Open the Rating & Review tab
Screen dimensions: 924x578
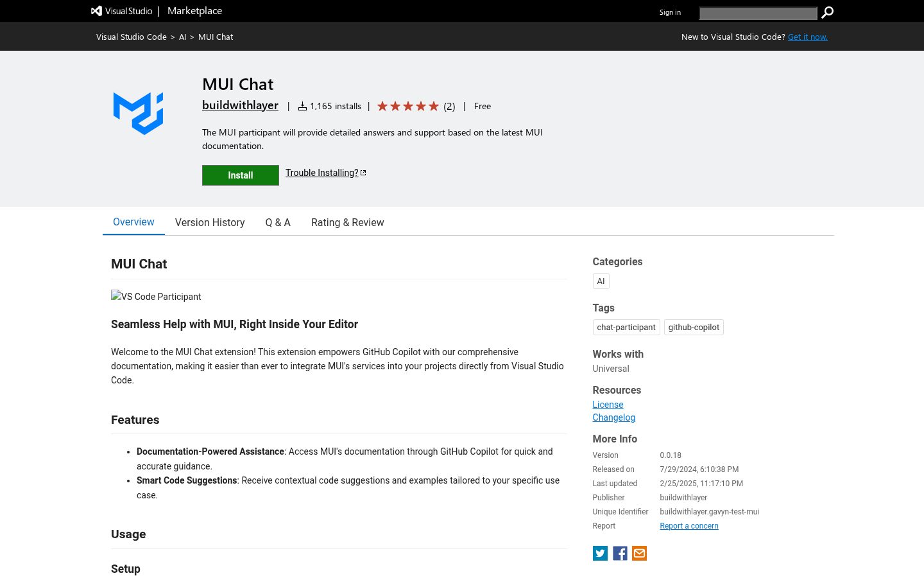tap(348, 222)
